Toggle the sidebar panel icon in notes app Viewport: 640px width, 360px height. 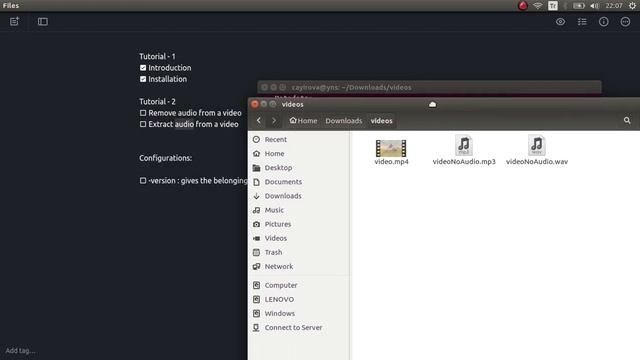point(42,22)
